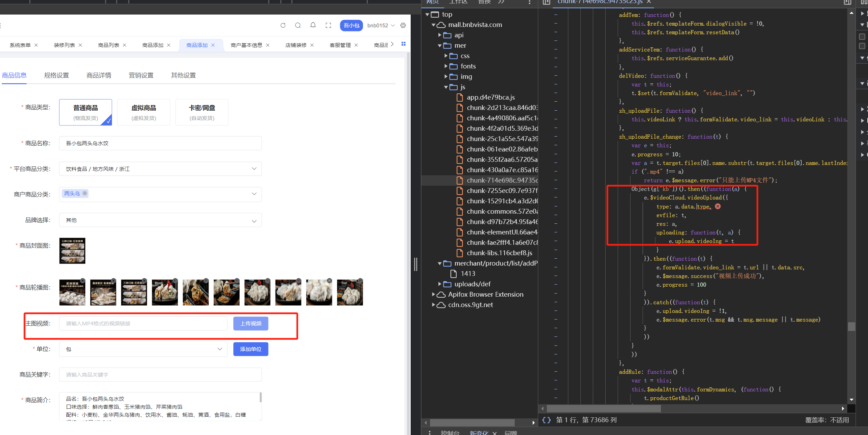The width and height of the screenshot is (868, 435).
Task: Open chunk-libs.116cbef8.js file
Action: pos(500,253)
